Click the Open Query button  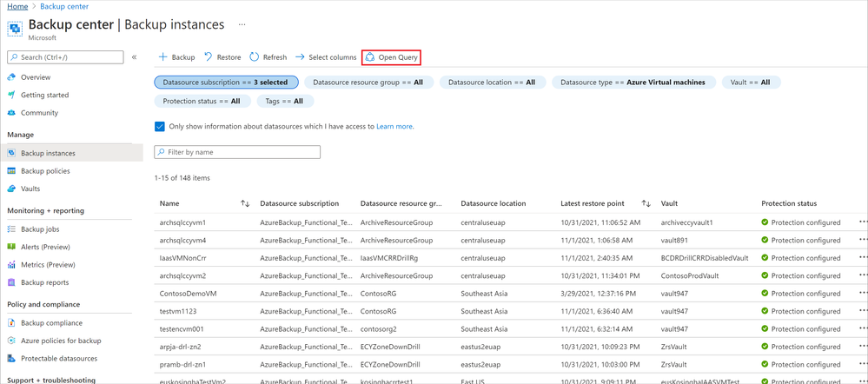392,57
